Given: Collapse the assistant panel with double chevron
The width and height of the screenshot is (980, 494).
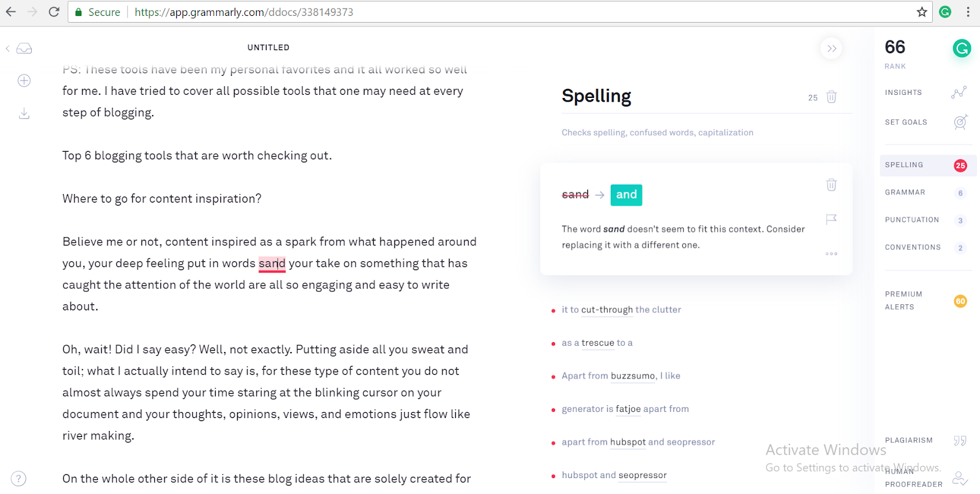Looking at the screenshot, I should 831,48.
